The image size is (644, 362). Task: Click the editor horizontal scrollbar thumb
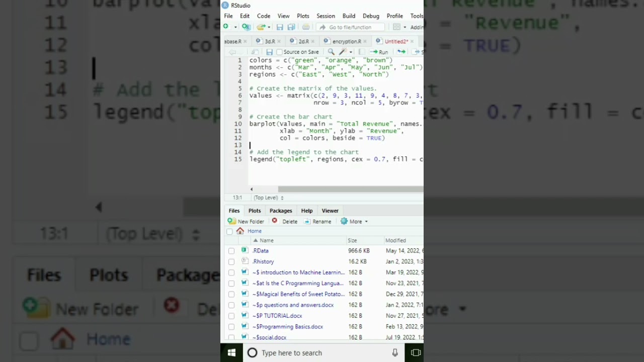(351, 189)
